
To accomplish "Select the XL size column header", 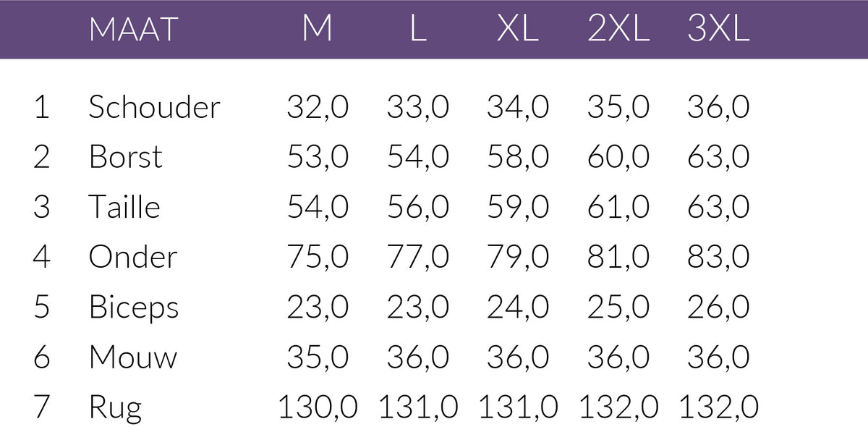I will 518,30.
